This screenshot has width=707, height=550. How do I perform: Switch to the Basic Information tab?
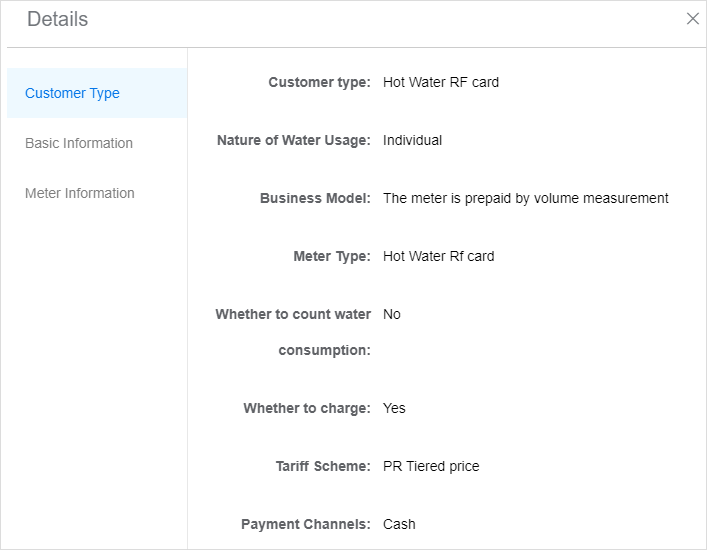[x=97, y=143]
